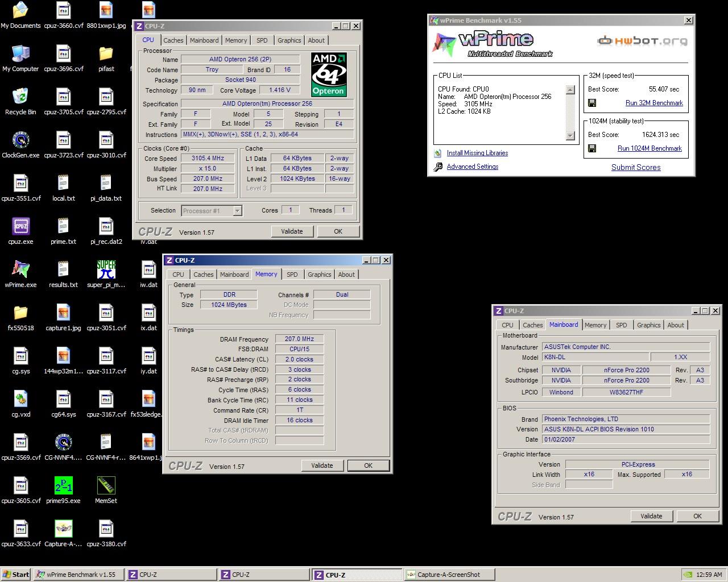
Task: Open the Graphics tab in the CPU-Z Memory window
Action: coord(320,275)
